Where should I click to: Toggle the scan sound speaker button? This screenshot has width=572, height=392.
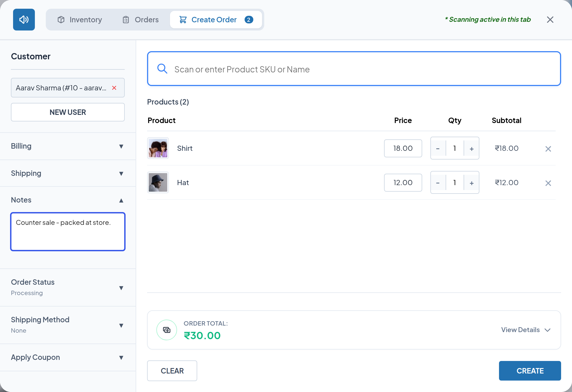(x=24, y=20)
